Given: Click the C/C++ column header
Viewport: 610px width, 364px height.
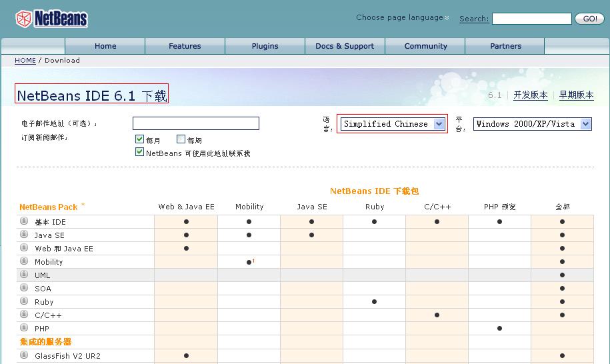Looking at the screenshot, I should point(437,207).
